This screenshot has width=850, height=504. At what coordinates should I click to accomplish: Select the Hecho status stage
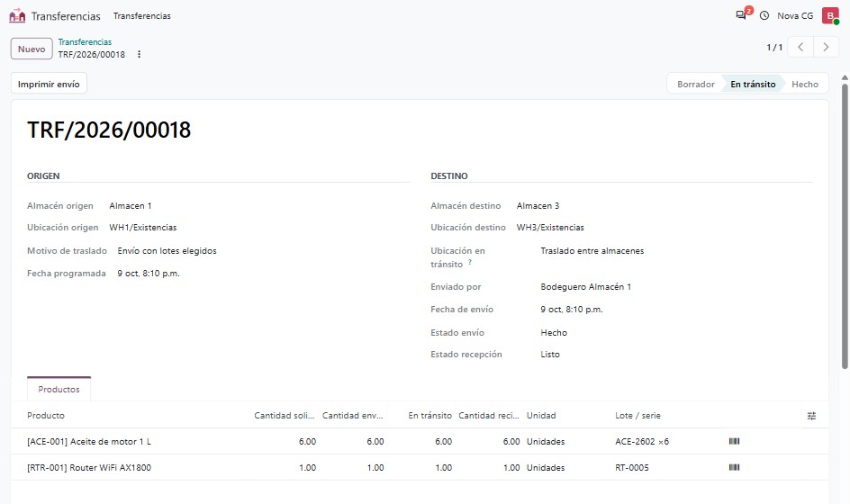point(804,84)
